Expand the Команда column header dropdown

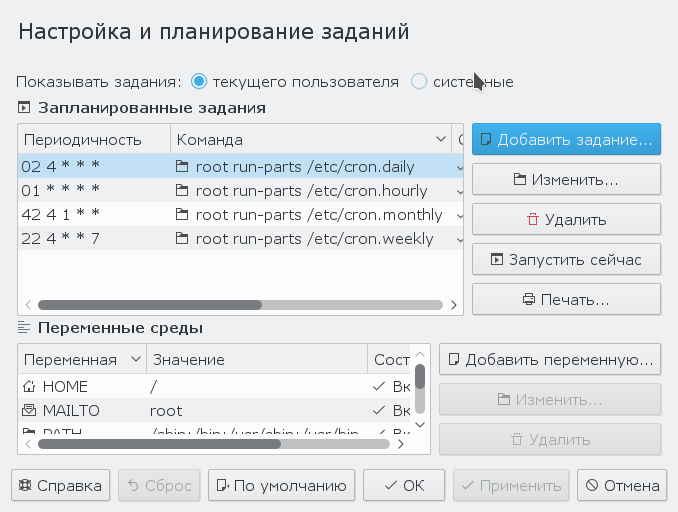click(441, 139)
